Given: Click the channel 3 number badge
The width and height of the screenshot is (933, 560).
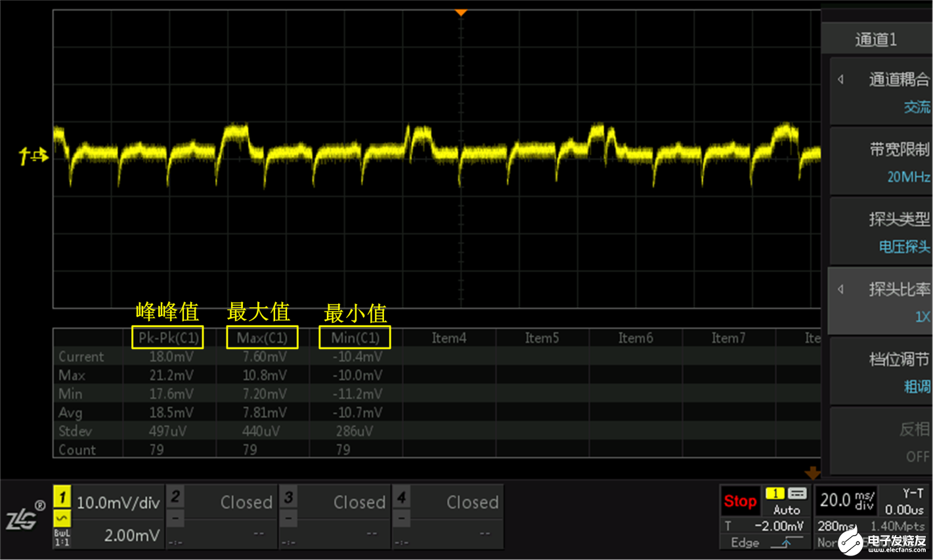Looking at the screenshot, I should tap(288, 496).
